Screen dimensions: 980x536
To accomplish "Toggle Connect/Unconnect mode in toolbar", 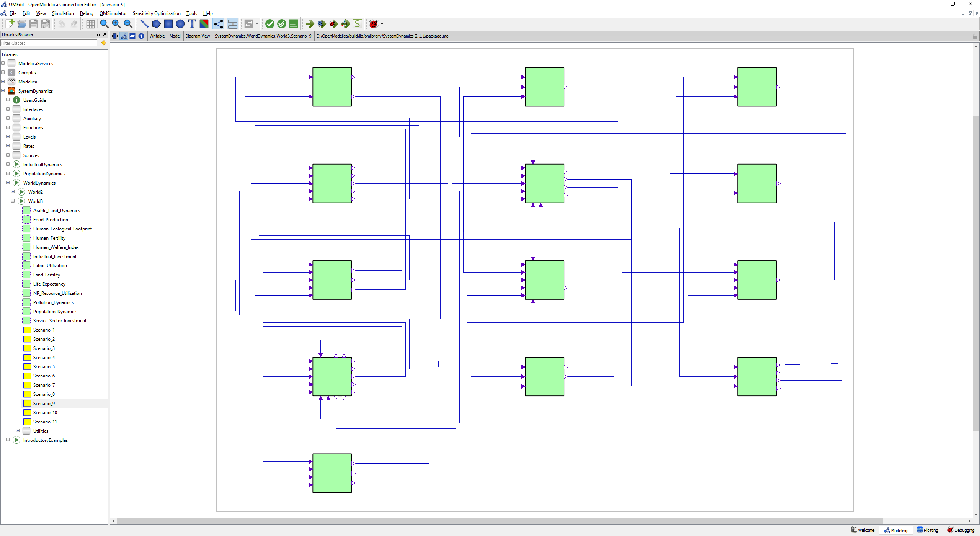I will click(x=219, y=24).
